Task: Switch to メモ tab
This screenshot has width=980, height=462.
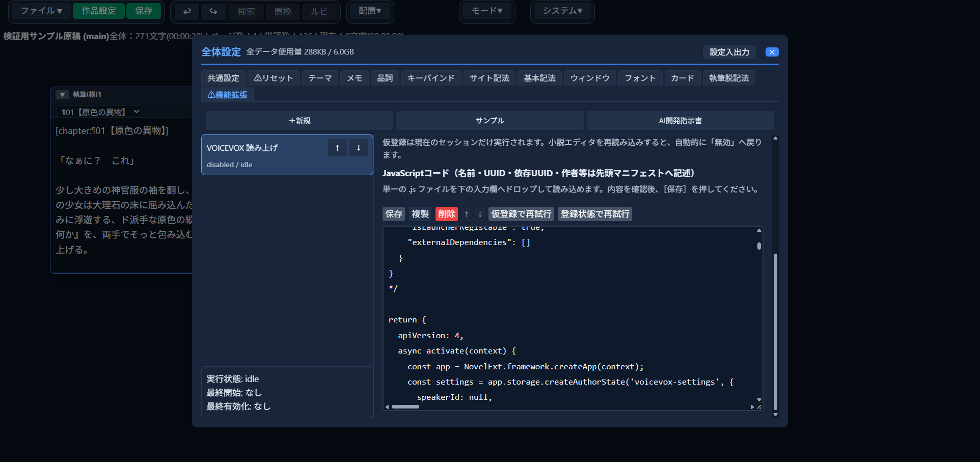Action: pyautogui.click(x=355, y=78)
